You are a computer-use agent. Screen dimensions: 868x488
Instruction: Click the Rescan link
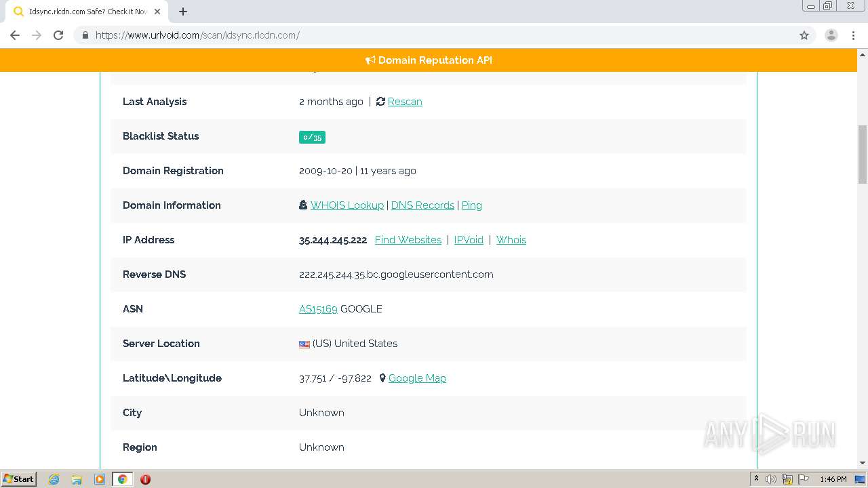tap(405, 102)
